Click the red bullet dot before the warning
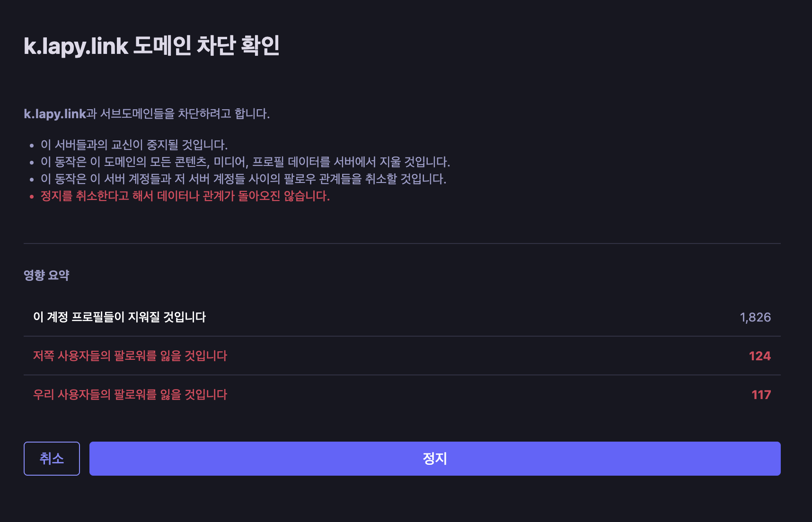Viewport: 812px width, 522px height. coord(32,197)
